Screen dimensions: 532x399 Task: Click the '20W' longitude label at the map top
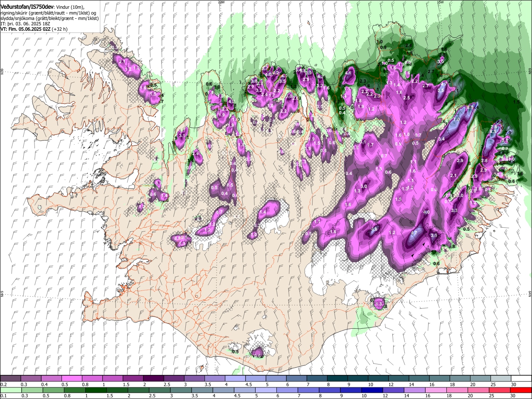tap(221, 2)
